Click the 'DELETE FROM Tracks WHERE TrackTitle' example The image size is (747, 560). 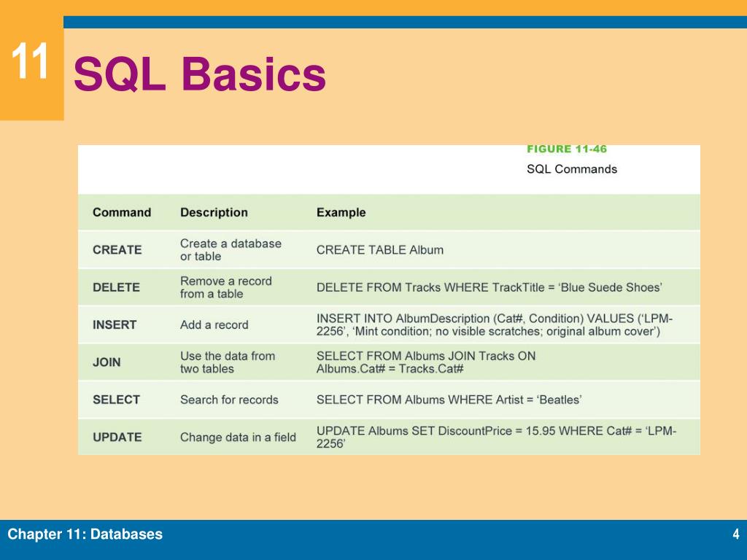tap(489, 287)
